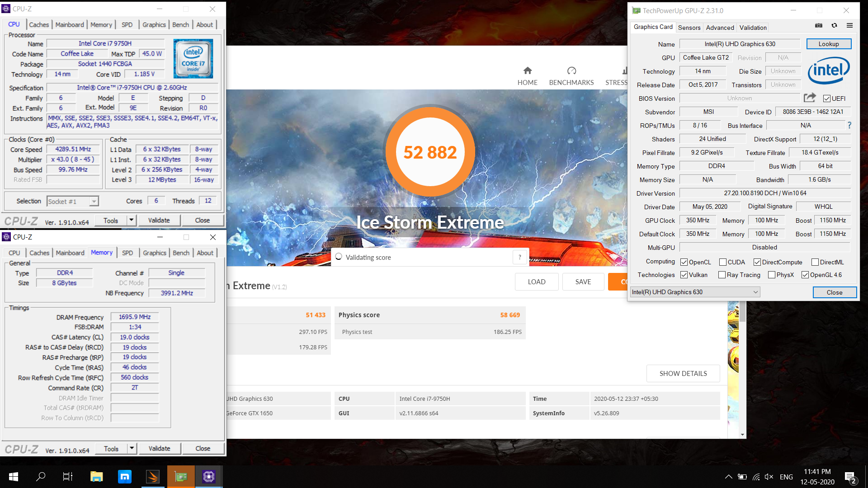Screen dimensions: 868x488
Task: Open Microsoft Store taskbar icon
Action: coord(124,477)
